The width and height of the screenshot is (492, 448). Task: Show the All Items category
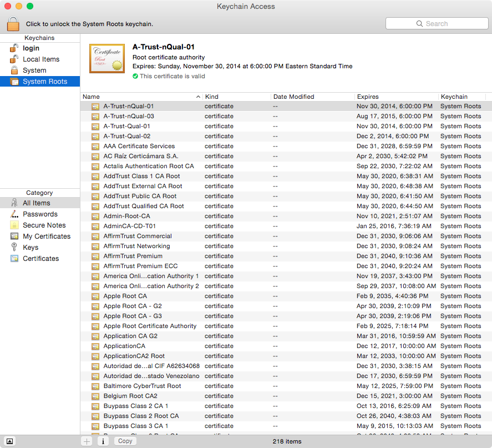[40, 203]
